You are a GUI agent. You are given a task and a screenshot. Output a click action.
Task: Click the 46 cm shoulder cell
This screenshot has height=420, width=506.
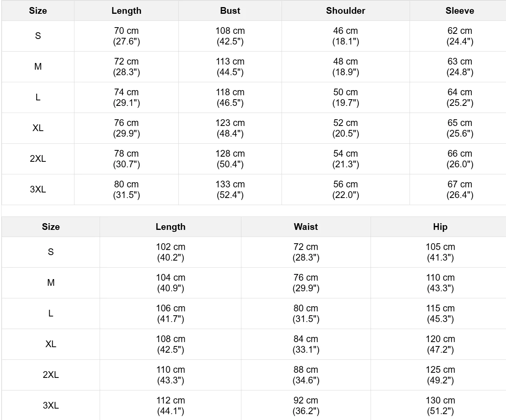345,36
